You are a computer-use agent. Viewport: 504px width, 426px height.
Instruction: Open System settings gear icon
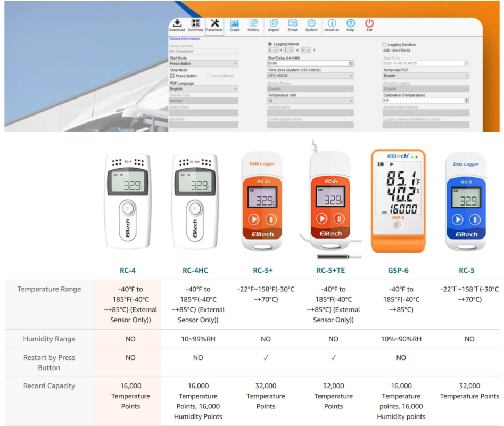tap(311, 24)
